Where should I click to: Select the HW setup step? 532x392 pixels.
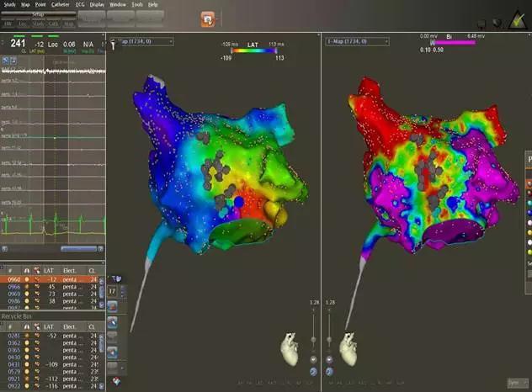[8, 24]
